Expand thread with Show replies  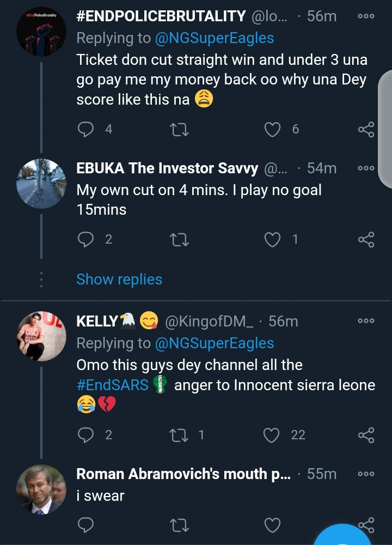click(119, 280)
